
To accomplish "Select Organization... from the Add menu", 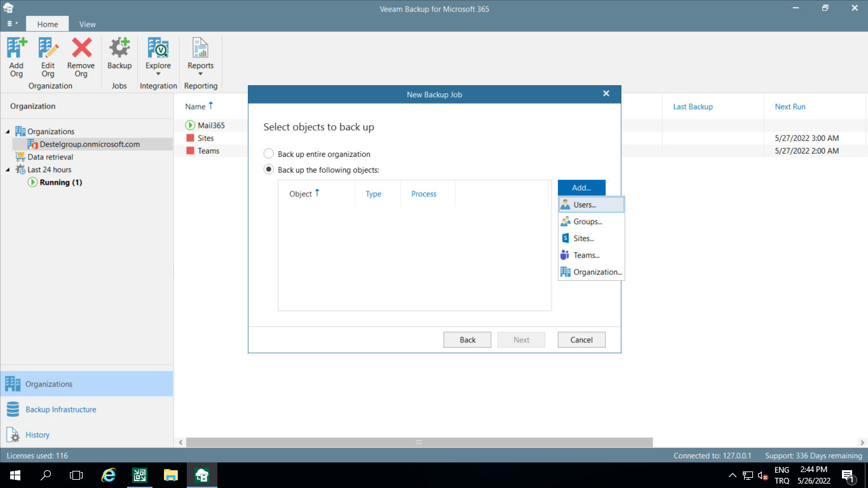I will pos(591,272).
